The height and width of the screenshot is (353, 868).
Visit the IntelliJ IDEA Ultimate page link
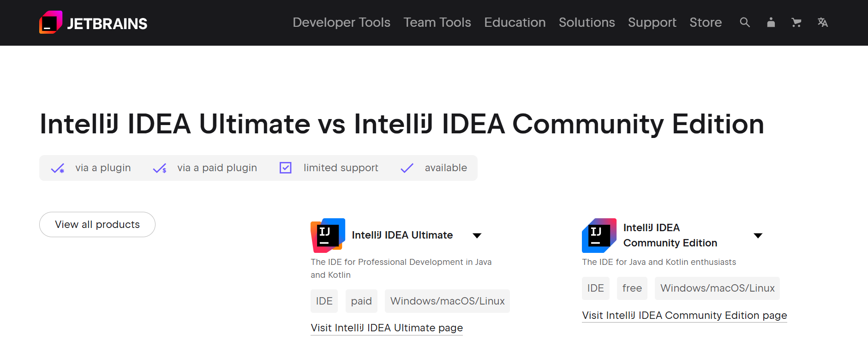[x=386, y=328]
